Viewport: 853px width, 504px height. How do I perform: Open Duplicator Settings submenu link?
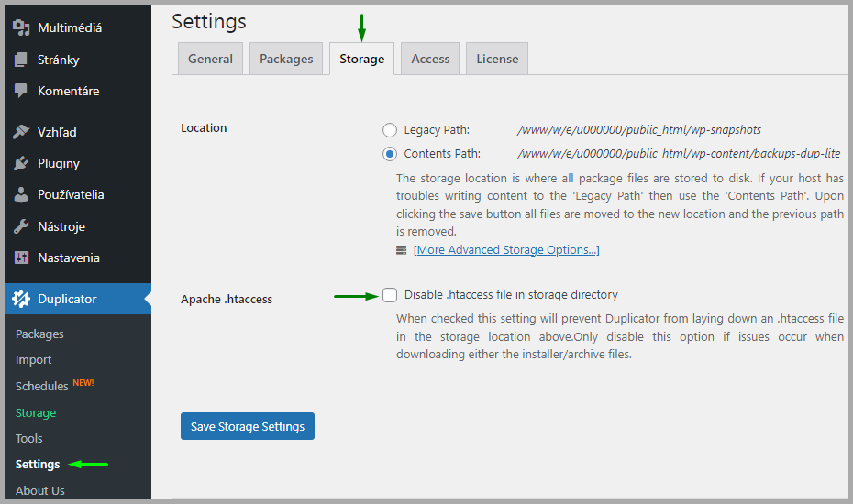[38, 465]
